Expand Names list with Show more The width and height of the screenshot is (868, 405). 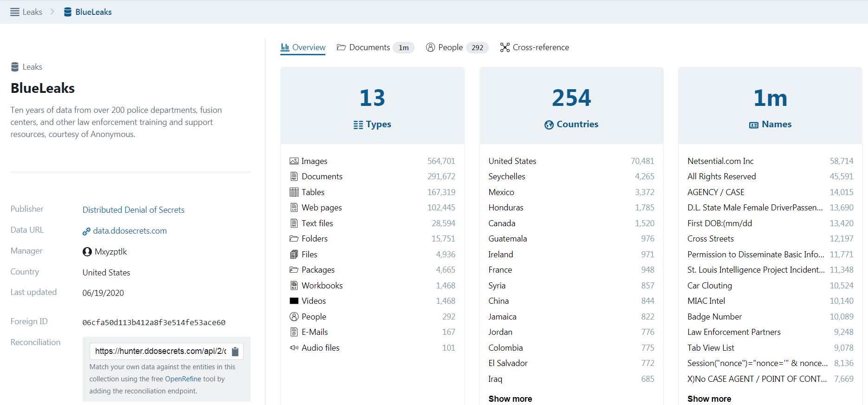coord(709,398)
